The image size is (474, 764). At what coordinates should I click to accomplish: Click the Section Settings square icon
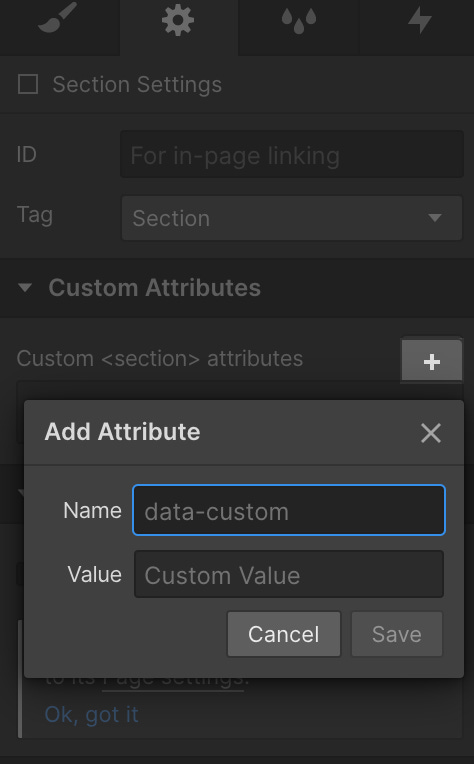(x=28, y=84)
